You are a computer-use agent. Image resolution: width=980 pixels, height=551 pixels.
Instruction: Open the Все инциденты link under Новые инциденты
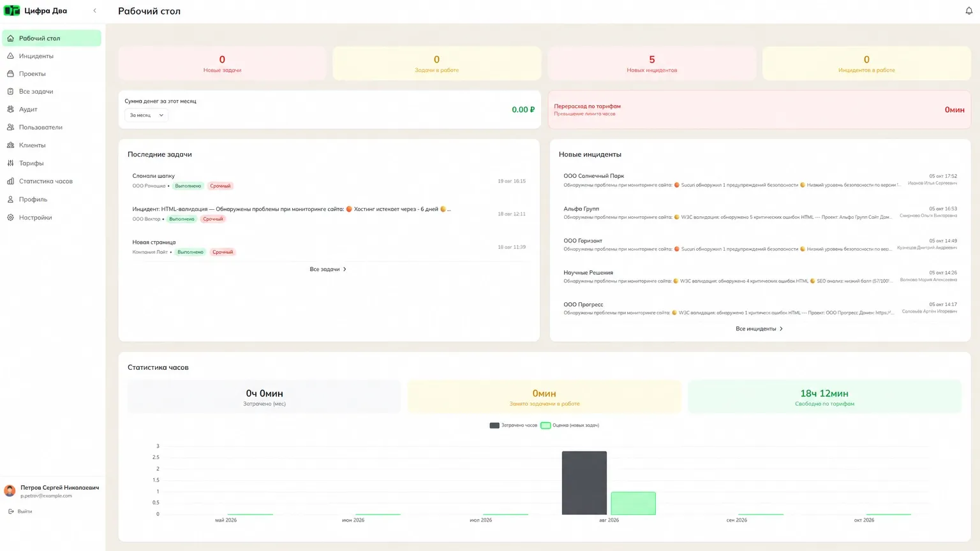coord(759,329)
